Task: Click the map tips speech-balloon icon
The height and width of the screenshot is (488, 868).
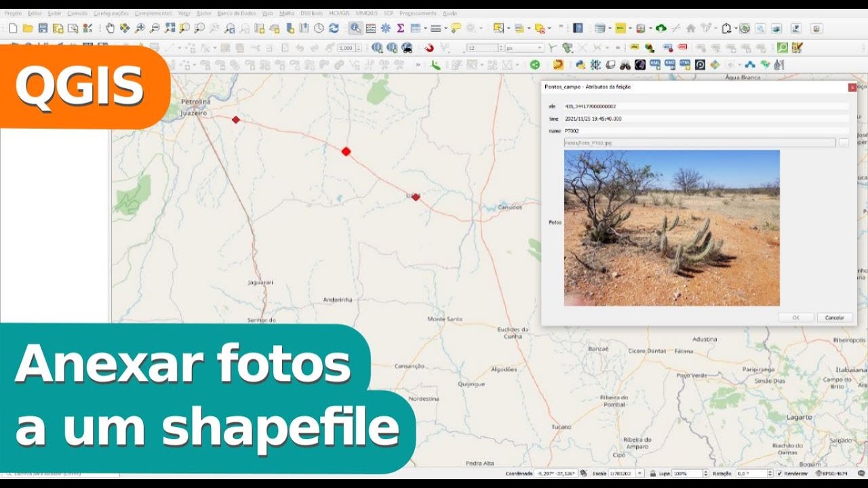Action: pyautogui.click(x=456, y=28)
